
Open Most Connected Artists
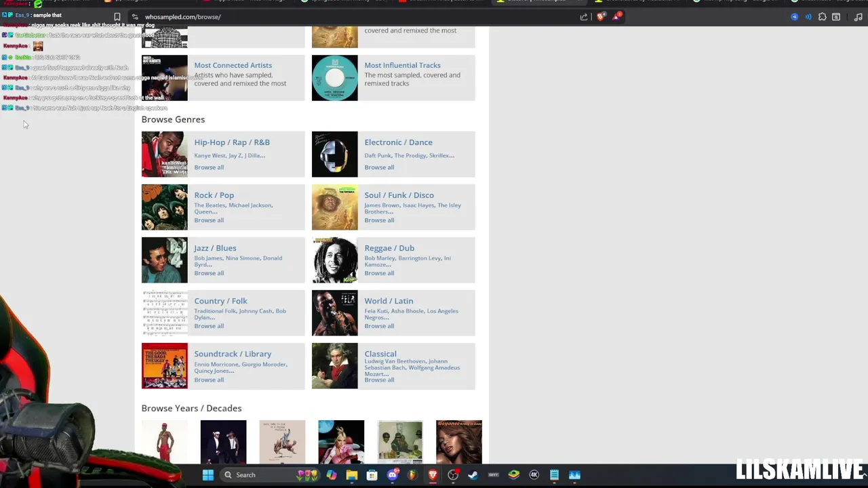pyautogui.click(x=233, y=65)
